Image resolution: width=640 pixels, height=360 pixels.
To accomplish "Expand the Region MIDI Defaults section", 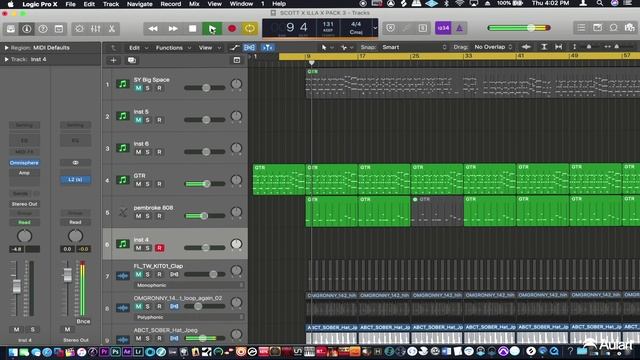I will 6,48.
